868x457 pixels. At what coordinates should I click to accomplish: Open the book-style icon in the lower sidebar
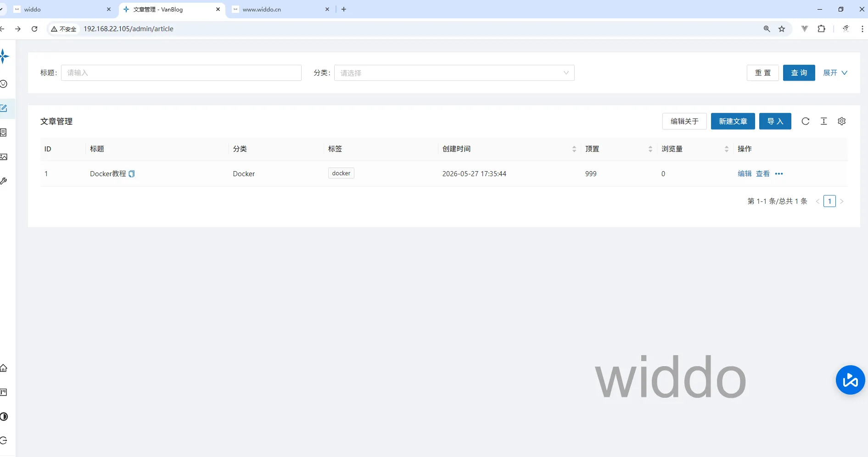tap(4, 392)
